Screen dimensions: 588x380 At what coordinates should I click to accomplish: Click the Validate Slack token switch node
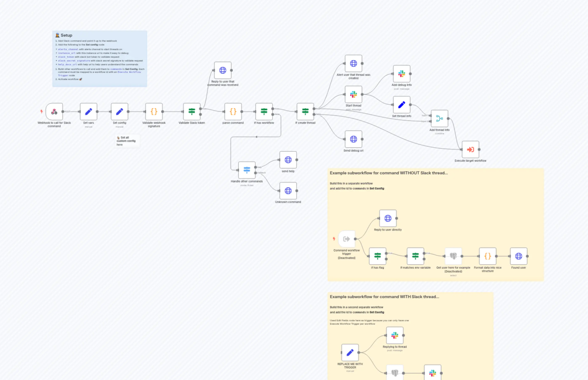tap(193, 112)
